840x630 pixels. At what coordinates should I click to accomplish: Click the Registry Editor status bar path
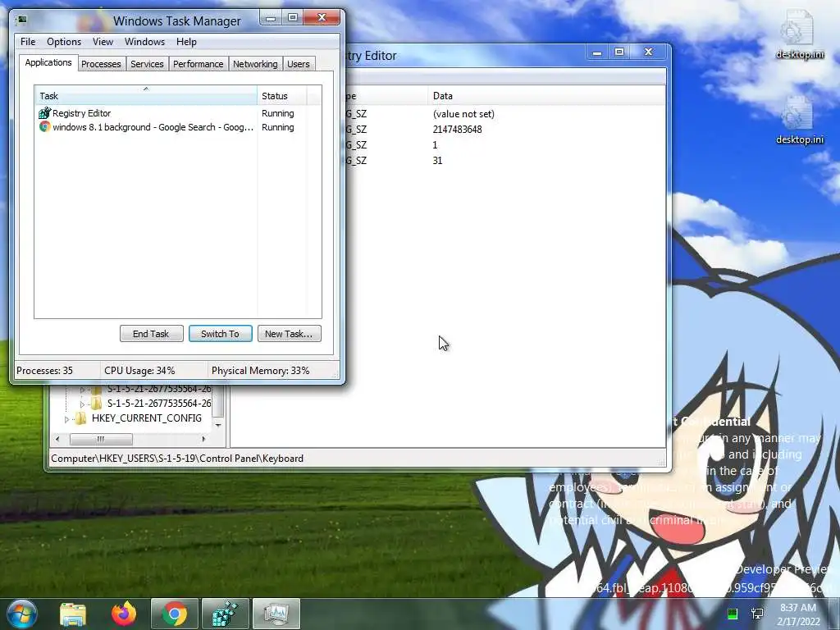pyautogui.click(x=177, y=459)
